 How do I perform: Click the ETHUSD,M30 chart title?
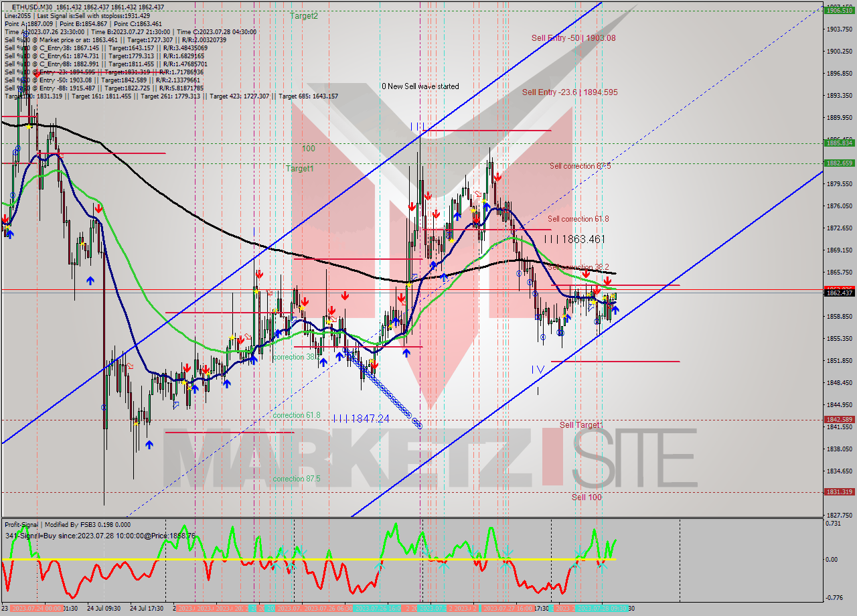pyautogui.click(x=33, y=7)
